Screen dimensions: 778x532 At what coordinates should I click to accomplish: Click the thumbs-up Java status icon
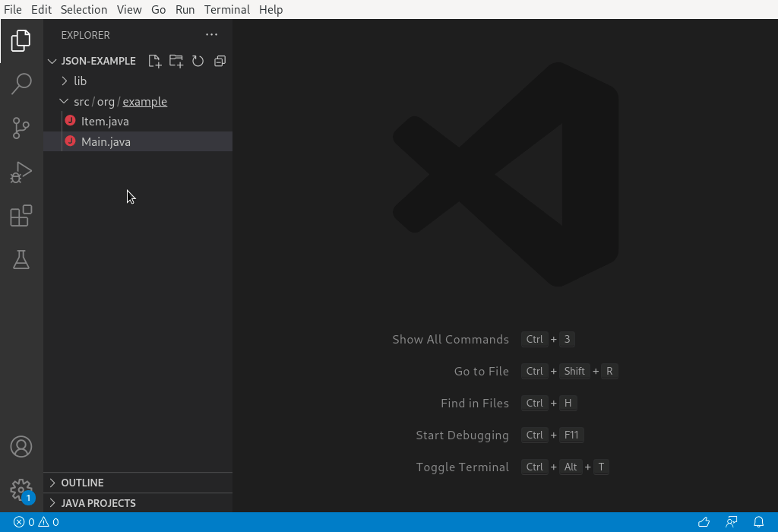click(x=704, y=522)
